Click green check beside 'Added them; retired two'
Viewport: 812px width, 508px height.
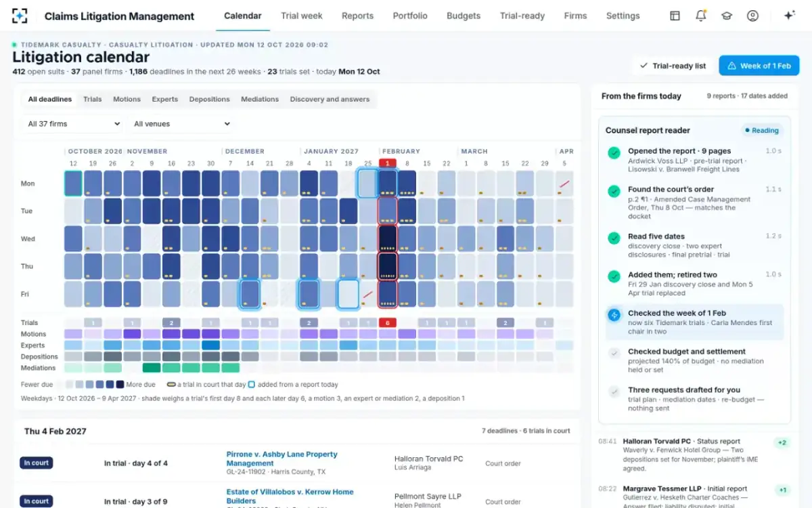614,276
